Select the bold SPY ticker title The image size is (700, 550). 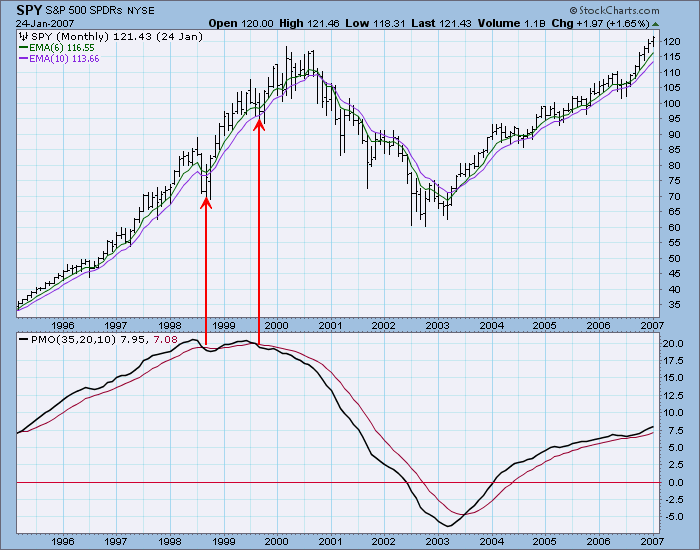pos(29,10)
